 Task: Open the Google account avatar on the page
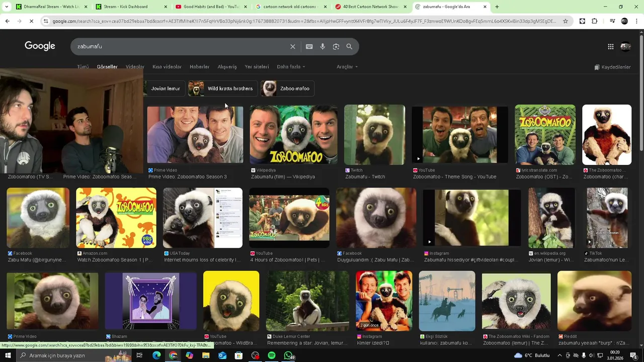point(626,46)
